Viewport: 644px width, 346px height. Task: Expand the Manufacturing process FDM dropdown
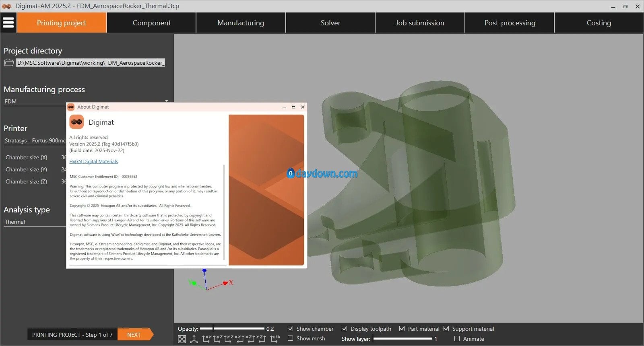(x=86, y=101)
